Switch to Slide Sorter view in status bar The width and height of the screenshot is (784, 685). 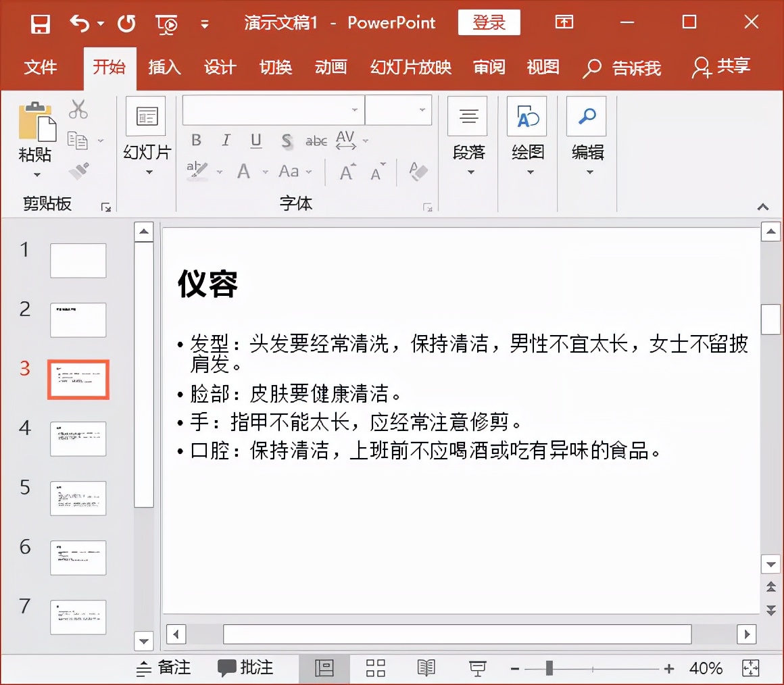pos(375,667)
